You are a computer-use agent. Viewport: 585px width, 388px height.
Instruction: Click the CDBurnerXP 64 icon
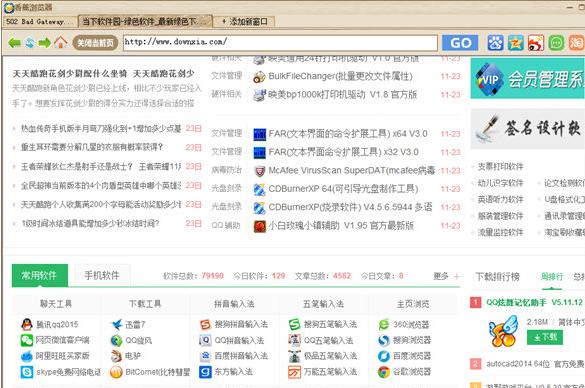(x=259, y=190)
